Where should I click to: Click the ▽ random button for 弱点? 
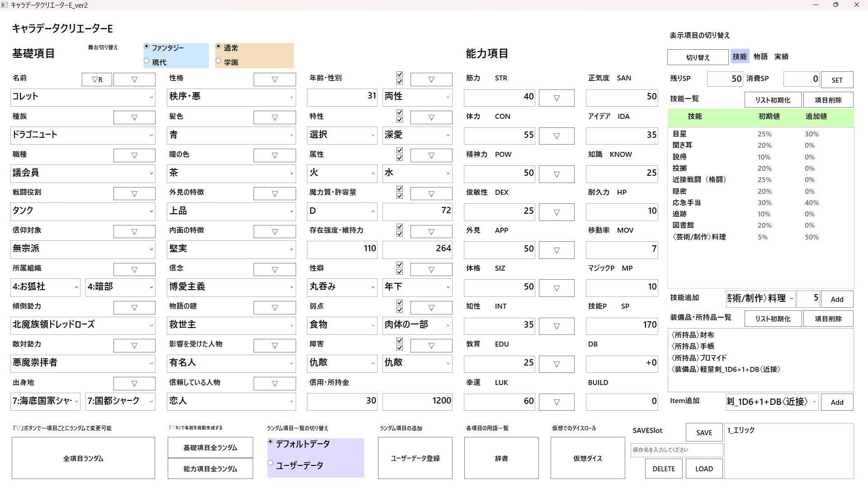pyautogui.click(x=431, y=308)
